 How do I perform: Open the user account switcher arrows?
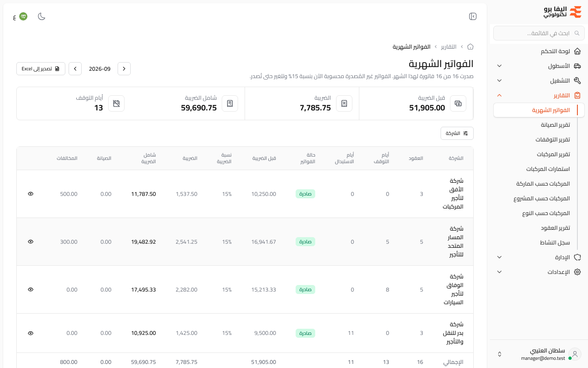click(x=499, y=354)
